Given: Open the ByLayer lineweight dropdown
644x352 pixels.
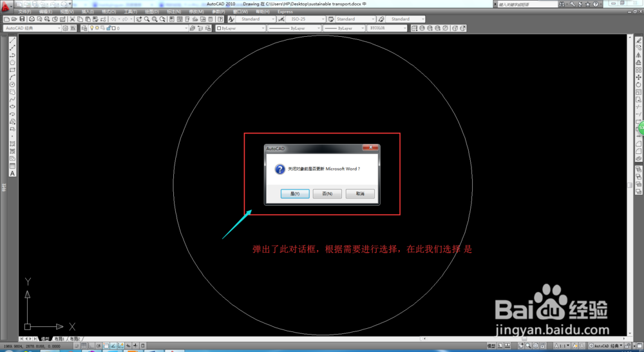Looking at the screenshot, I should pyautogui.click(x=344, y=28).
